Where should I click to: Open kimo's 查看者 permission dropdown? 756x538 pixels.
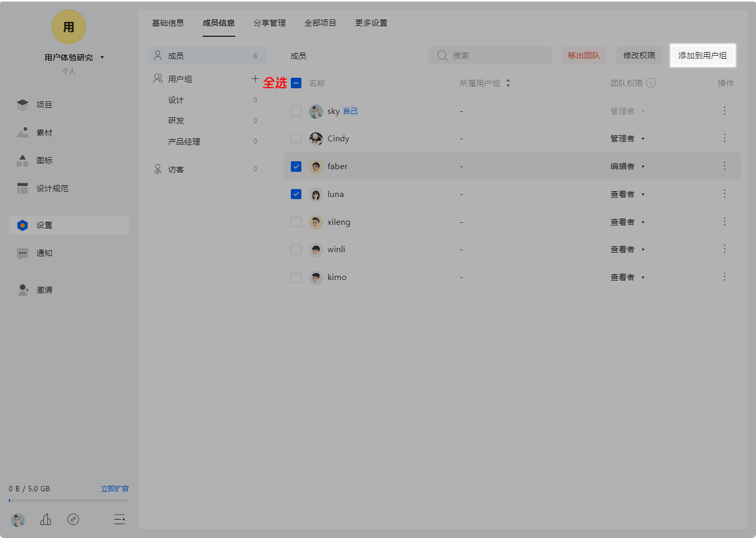627,277
